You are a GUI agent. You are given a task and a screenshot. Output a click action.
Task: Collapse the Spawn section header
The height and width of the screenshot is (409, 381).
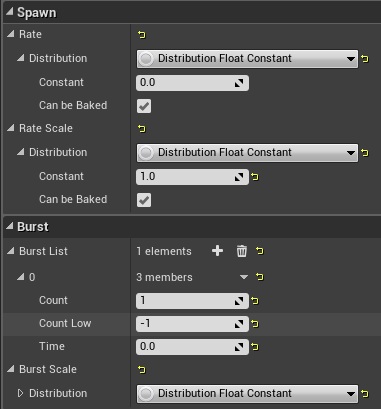10,12
